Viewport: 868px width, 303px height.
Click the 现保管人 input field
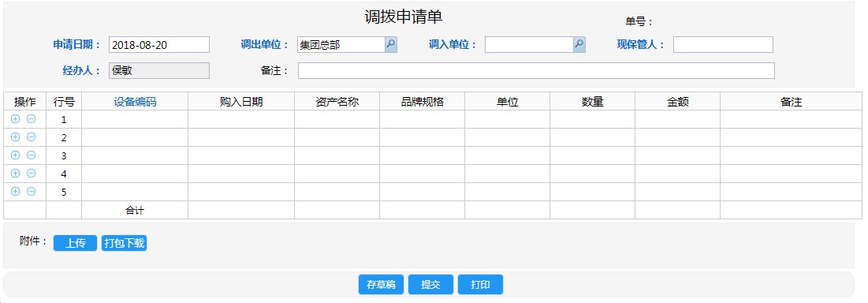click(x=723, y=45)
